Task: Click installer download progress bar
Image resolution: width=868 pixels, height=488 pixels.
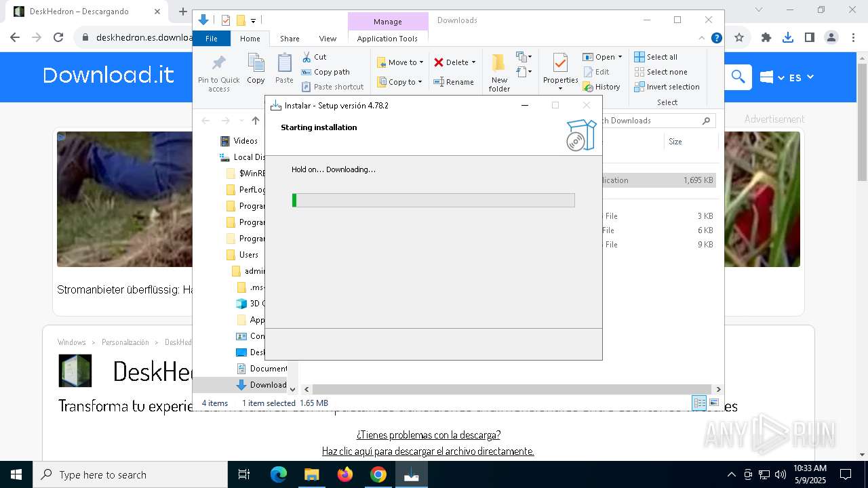Action: coord(433,200)
